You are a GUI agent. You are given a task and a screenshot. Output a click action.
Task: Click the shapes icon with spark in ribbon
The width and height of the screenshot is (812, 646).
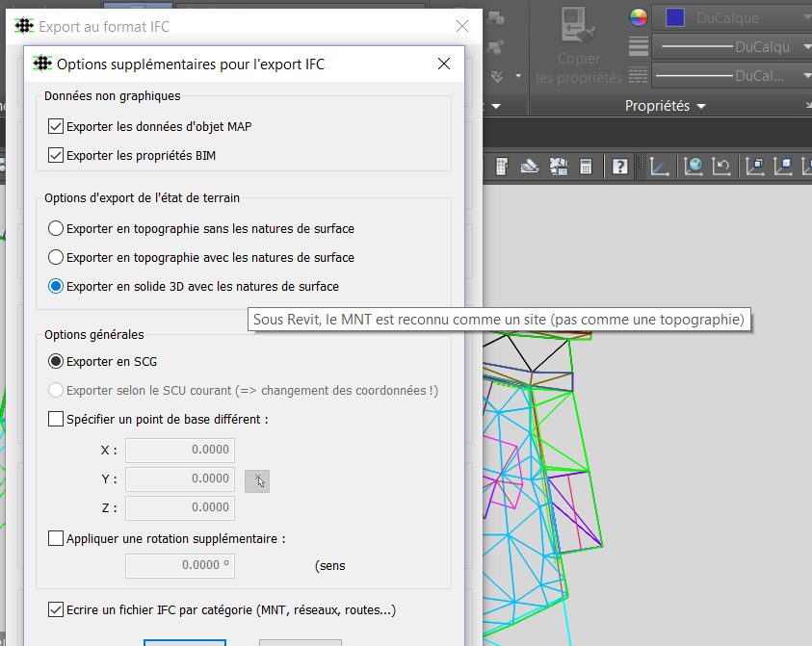[x=496, y=46]
